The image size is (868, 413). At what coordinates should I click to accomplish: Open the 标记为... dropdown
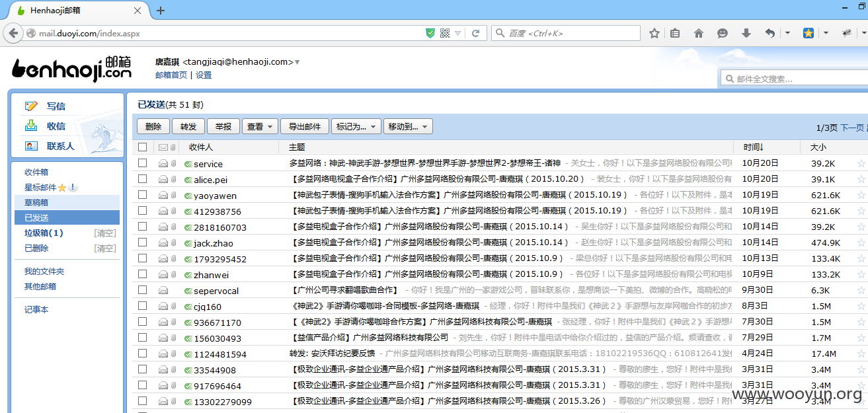coord(356,126)
